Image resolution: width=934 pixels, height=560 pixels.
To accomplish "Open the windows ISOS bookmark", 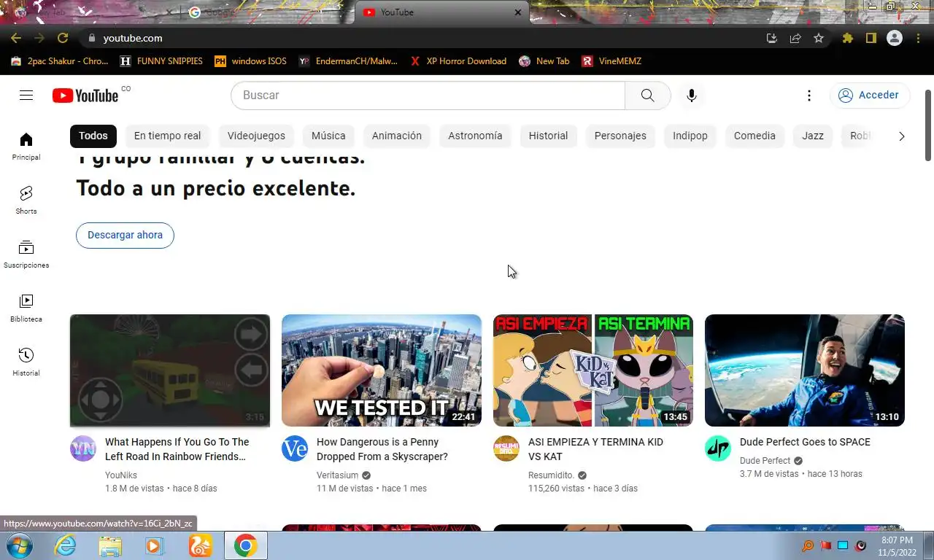I will click(250, 61).
